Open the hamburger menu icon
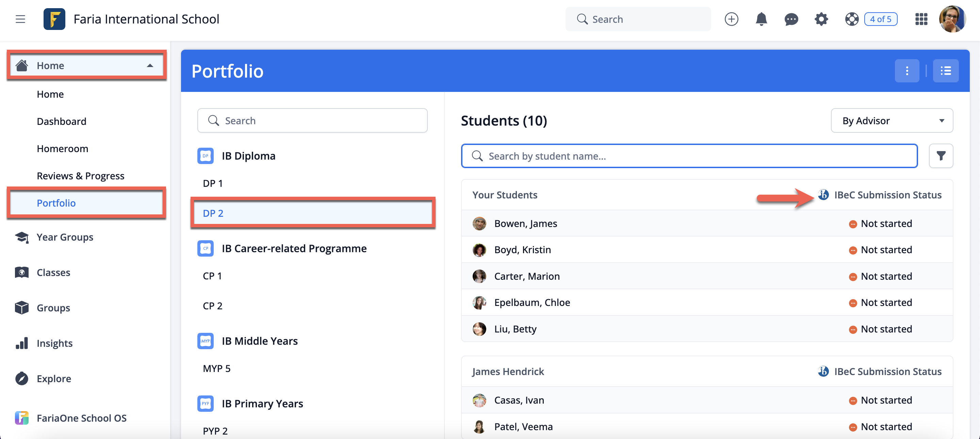The width and height of the screenshot is (980, 439). pyautogui.click(x=20, y=19)
